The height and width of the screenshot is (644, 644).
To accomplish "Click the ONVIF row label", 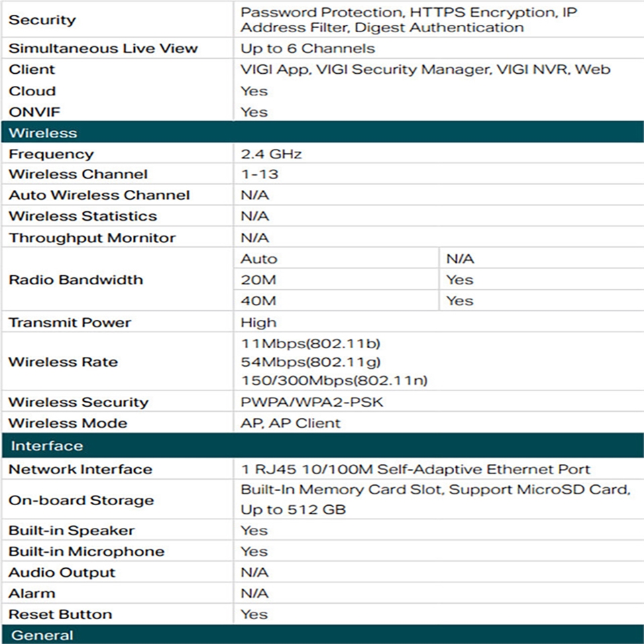I will pyautogui.click(x=31, y=112).
